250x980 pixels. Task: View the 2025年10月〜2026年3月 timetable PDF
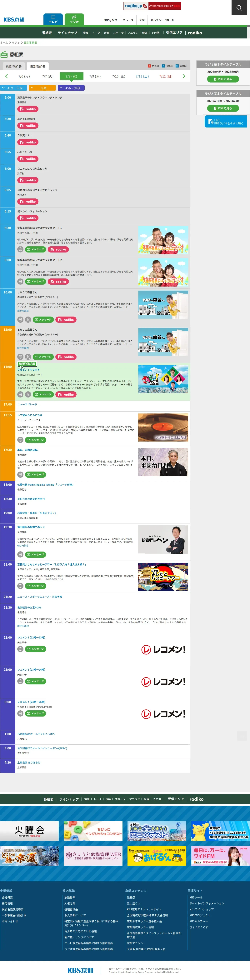click(223, 108)
